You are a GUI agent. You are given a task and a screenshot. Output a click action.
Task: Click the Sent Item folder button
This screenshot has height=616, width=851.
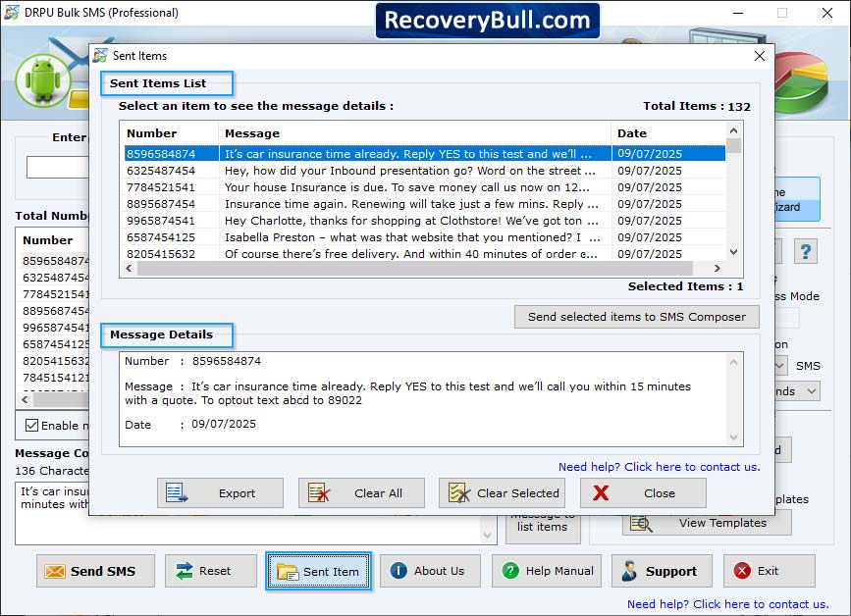point(319,571)
